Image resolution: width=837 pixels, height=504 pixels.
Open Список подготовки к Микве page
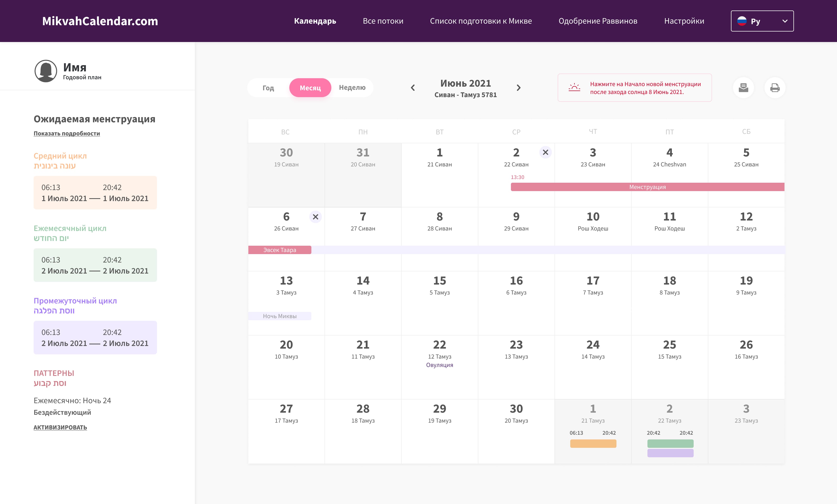point(481,21)
